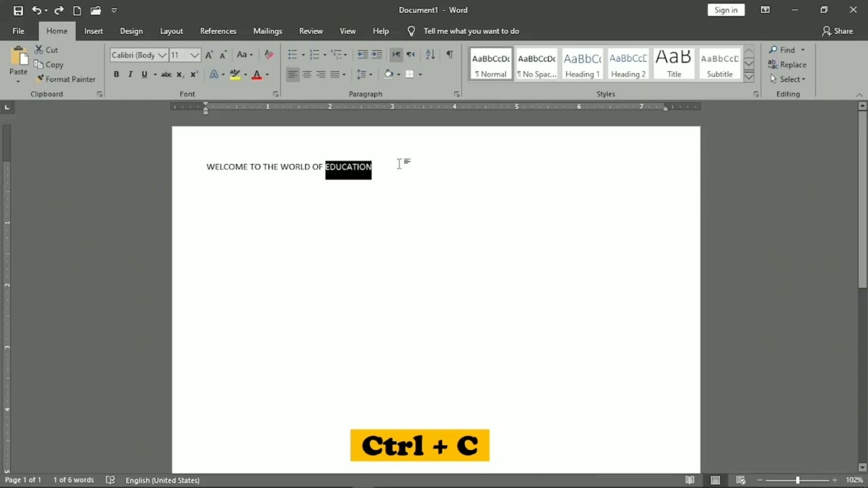The image size is (868, 488).
Task: Click the Paste clipboard icon
Action: point(18,58)
